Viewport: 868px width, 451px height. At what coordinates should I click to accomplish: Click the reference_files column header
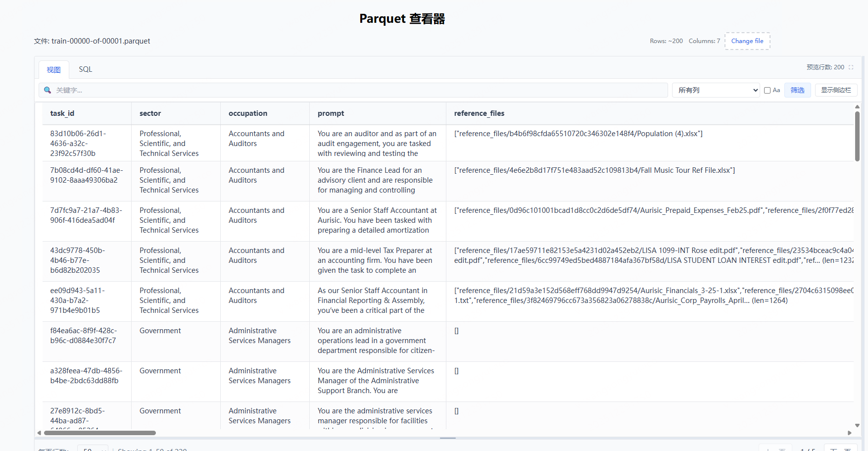click(x=479, y=113)
